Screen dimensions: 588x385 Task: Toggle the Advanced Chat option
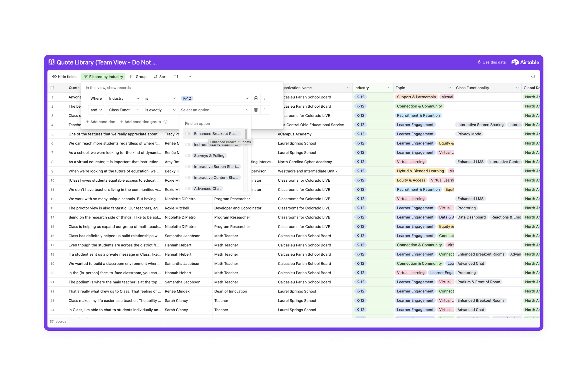tap(188, 189)
